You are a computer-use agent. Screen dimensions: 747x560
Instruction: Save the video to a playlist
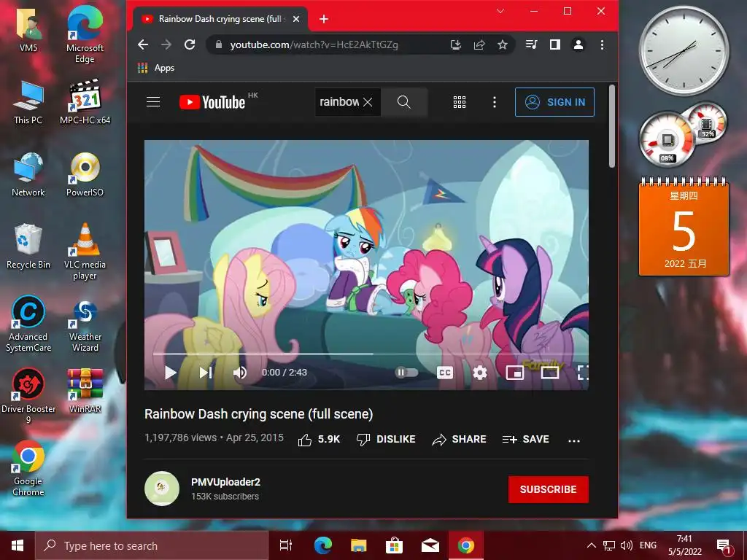click(x=525, y=439)
